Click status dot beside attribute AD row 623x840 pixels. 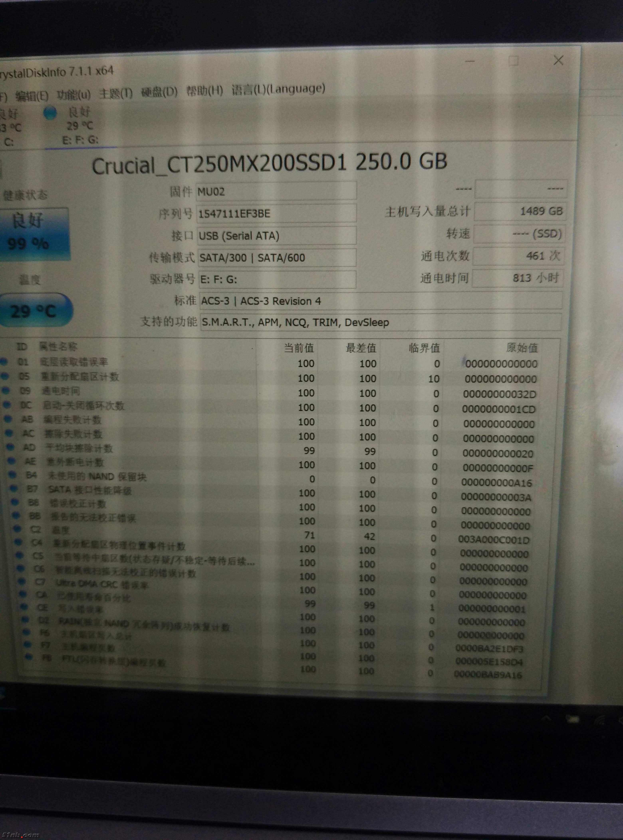(10, 448)
